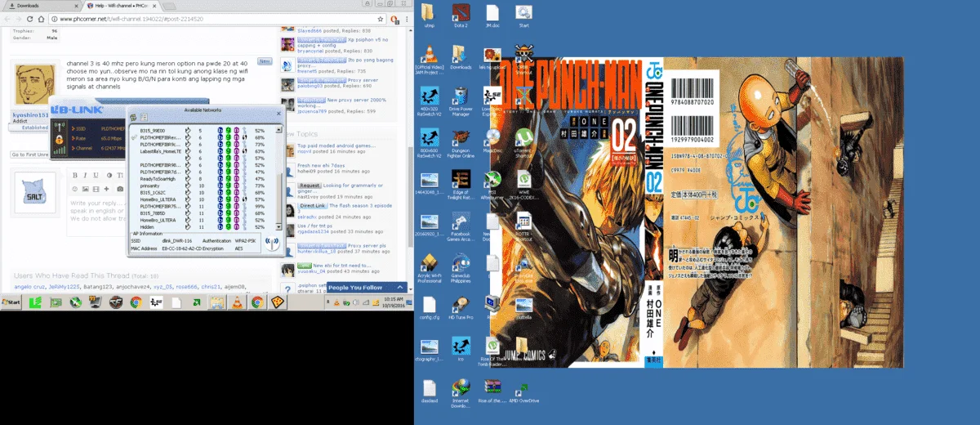
Task: Go back to the previous page
Action: tap(7, 18)
